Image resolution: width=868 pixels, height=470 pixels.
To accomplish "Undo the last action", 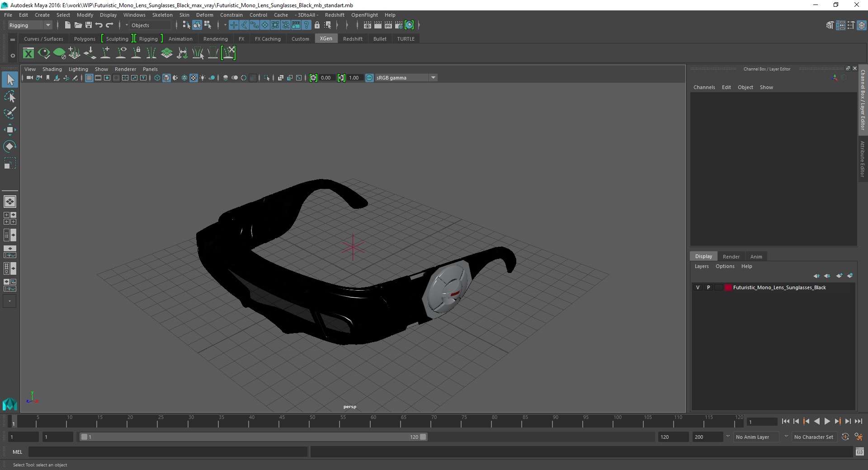I will [x=99, y=25].
